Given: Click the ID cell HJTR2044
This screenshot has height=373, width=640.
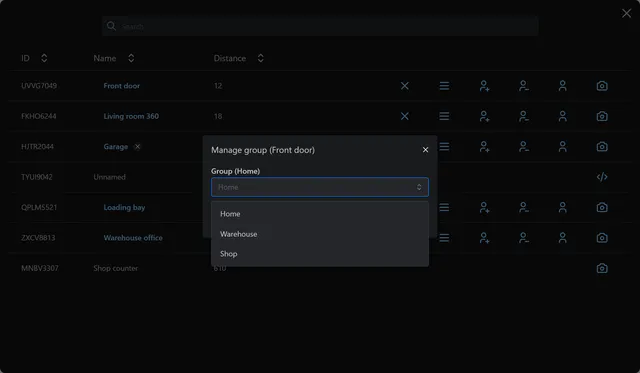Looking at the screenshot, I should click(x=37, y=147).
